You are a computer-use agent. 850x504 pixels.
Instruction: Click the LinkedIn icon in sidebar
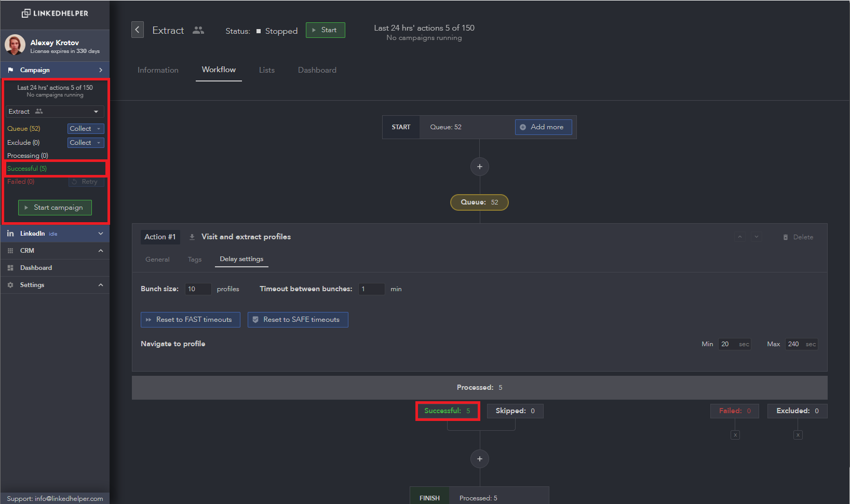pos(10,234)
